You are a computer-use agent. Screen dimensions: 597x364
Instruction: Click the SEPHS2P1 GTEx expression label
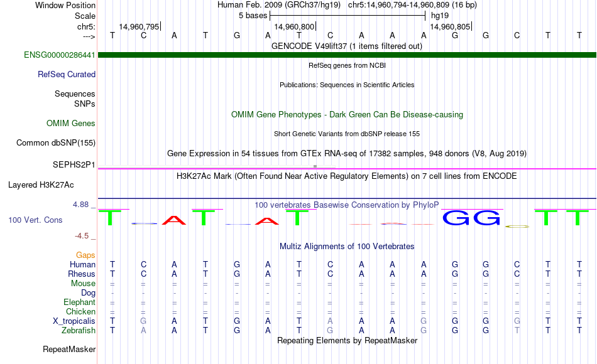pos(74,164)
